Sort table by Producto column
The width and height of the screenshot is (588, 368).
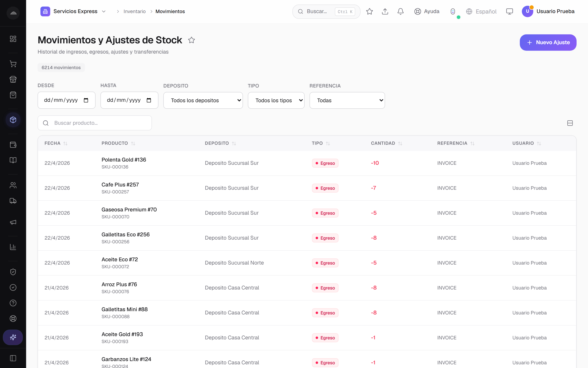(x=118, y=143)
